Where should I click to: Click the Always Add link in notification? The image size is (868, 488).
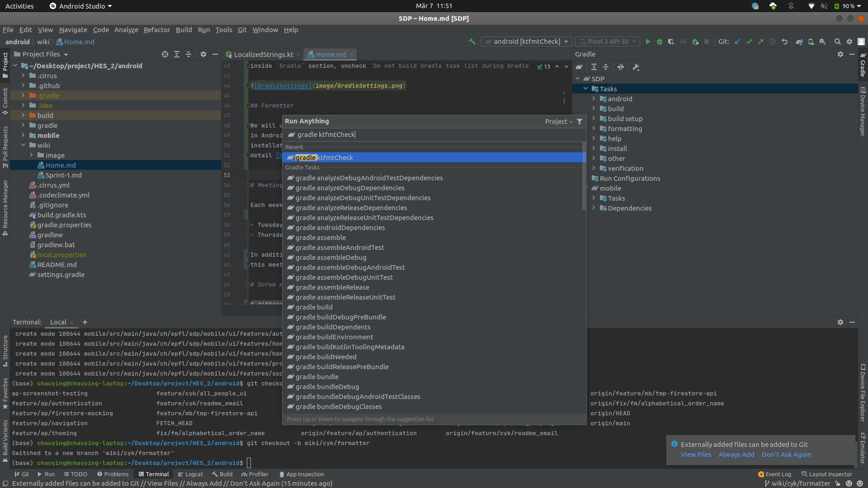[x=736, y=455]
